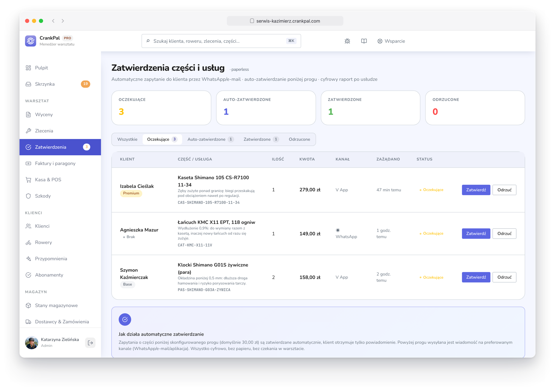This screenshot has width=555, height=392.
Task: Click the Odrzucone summary card
Action: click(475, 108)
